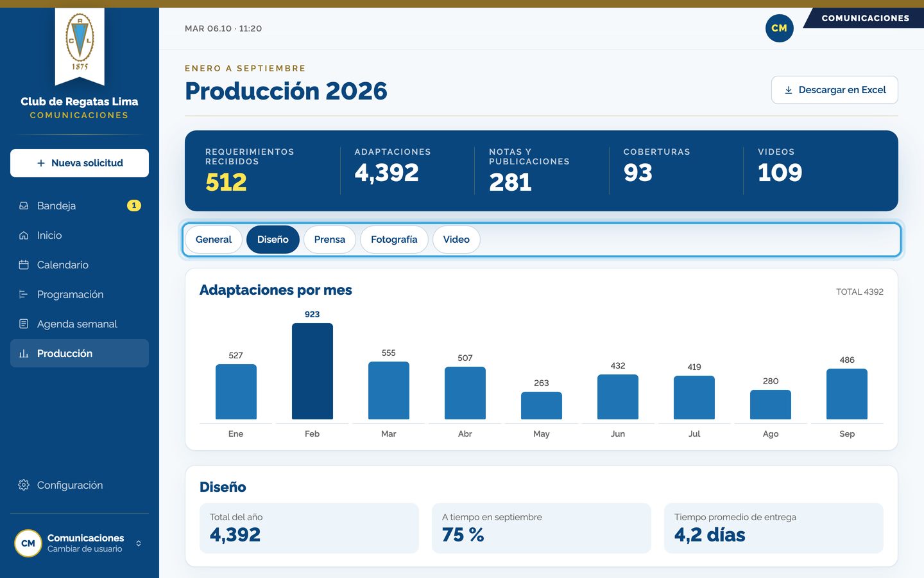Click the Bandeja notification badge
924x578 pixels.
coord(133,206)
